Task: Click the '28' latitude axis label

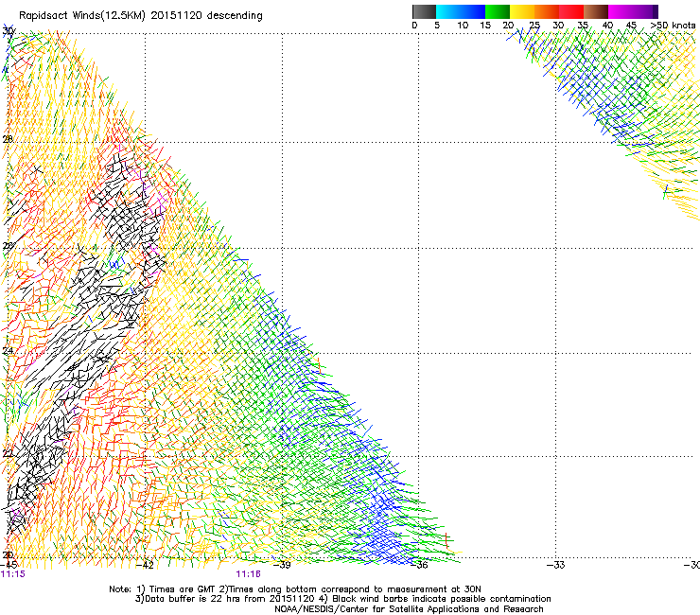Action: (8, 139)
